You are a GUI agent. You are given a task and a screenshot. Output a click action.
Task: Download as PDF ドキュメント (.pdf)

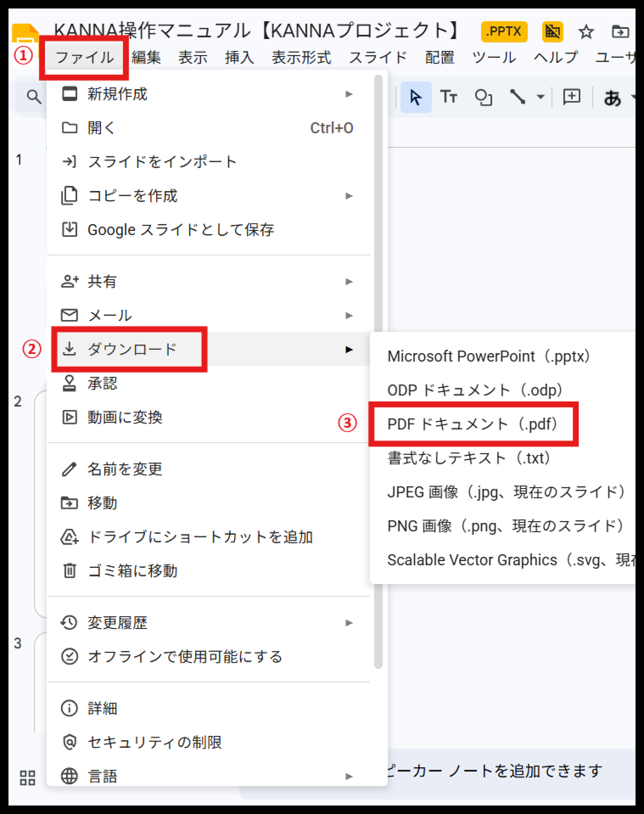tap(503, 424)
